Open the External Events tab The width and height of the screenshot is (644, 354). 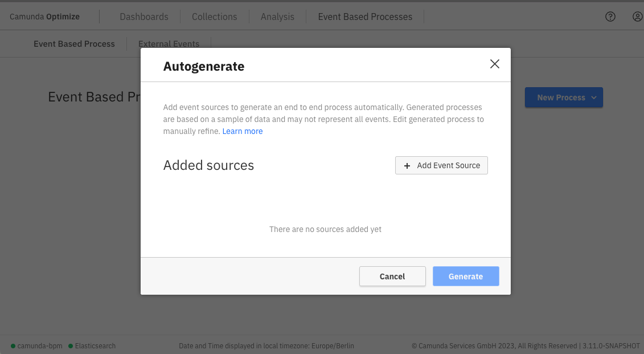(169, 44)
